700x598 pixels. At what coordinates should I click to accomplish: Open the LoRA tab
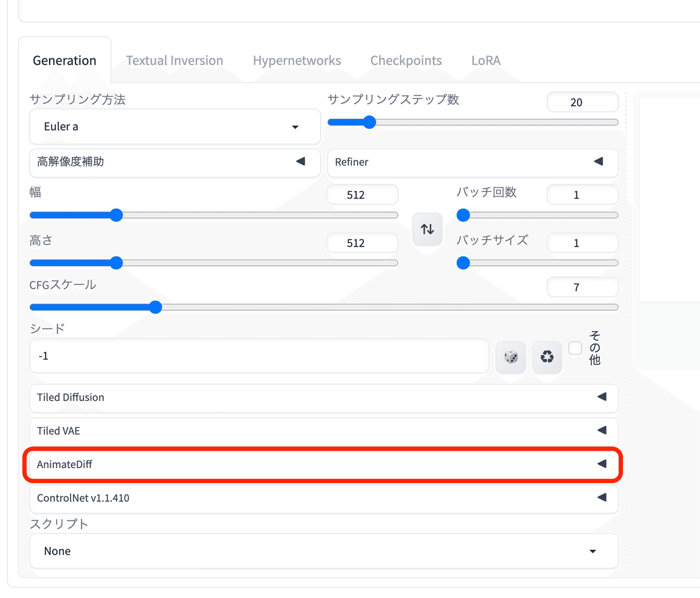[x=486, y=61]
